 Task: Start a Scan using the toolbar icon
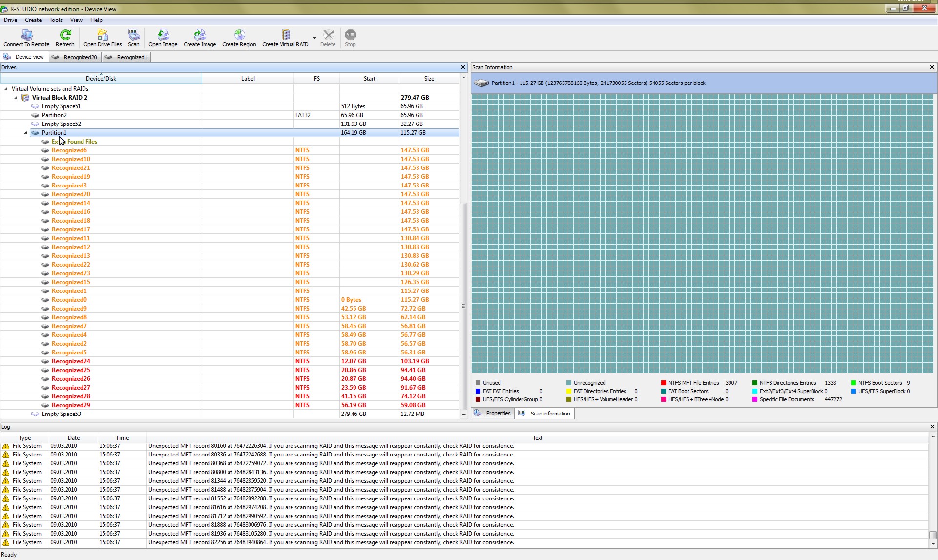(133, 35)
